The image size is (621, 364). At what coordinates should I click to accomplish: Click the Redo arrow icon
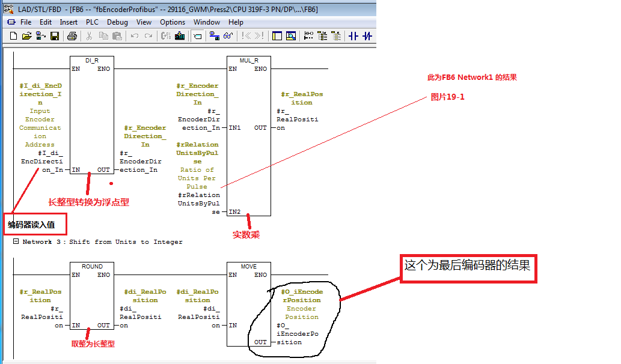148,36
